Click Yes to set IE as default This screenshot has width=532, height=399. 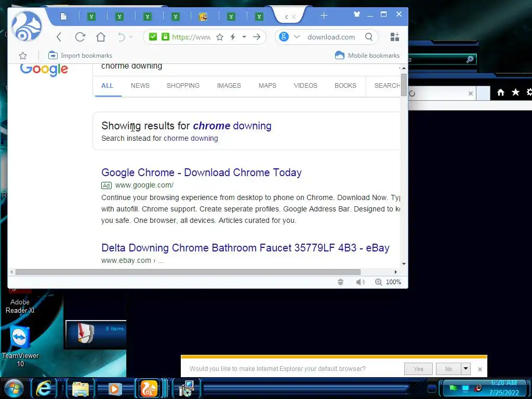[x=418, y=369]
